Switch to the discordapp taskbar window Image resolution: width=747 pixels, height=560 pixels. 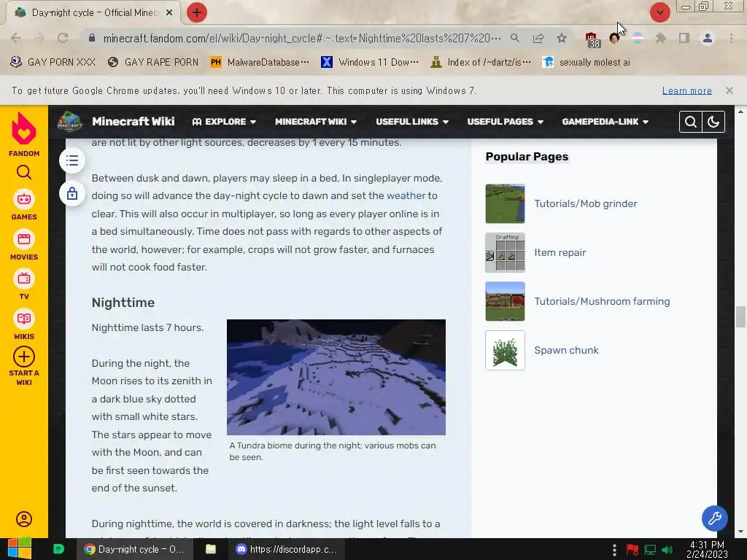[x=286, y=549]
